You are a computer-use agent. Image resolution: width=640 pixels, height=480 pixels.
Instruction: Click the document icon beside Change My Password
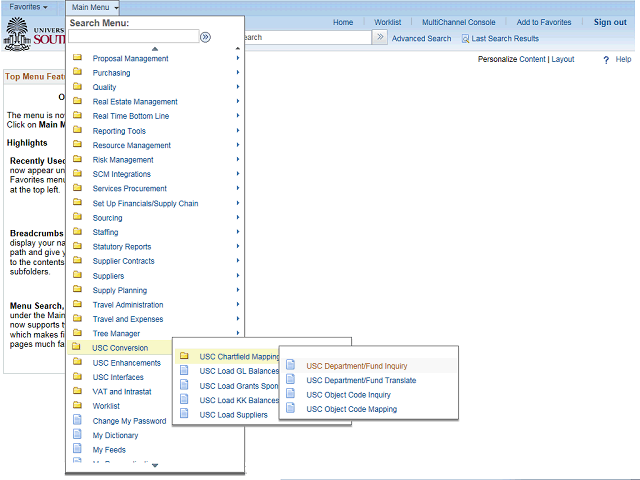tap(77, 421)
